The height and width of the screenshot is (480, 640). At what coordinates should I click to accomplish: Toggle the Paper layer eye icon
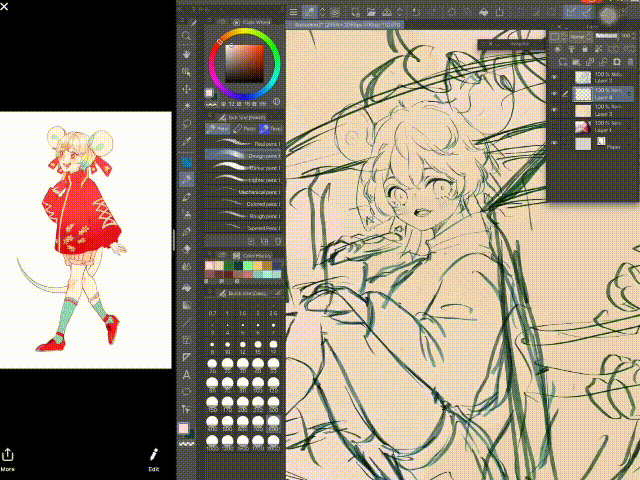click(x=554, y=143)
